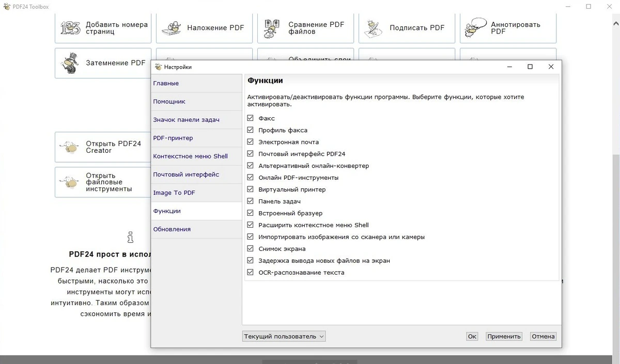Uncheck Встроенный браузер
Viewport: 620px width, 364px height.
[251, 213]
